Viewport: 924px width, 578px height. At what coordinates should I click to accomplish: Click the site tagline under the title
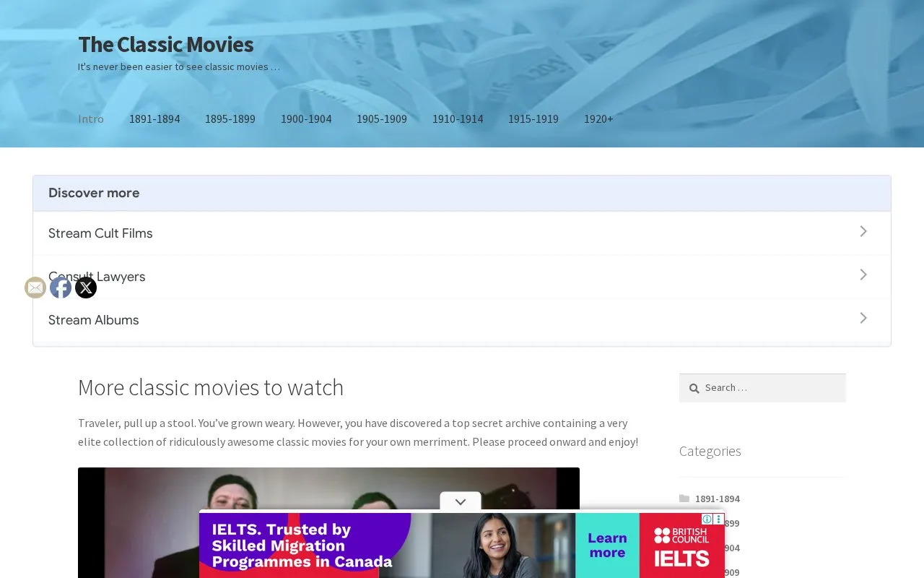point(179,66)
